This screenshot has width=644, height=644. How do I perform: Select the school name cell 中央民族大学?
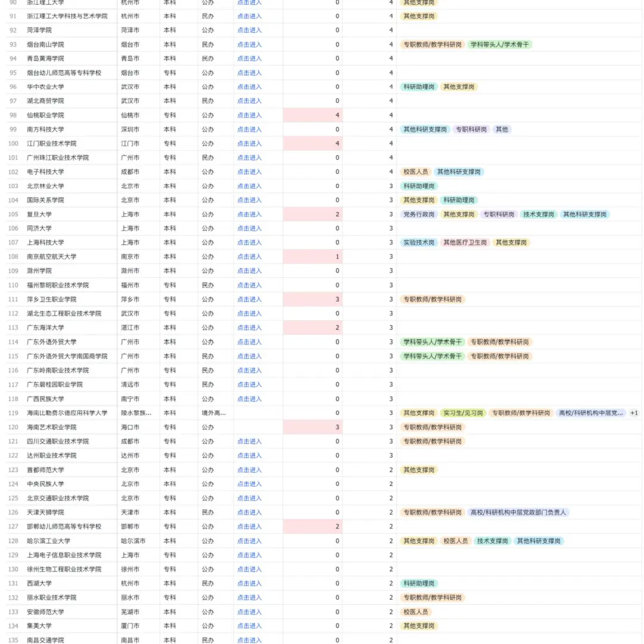coord(70,484)
